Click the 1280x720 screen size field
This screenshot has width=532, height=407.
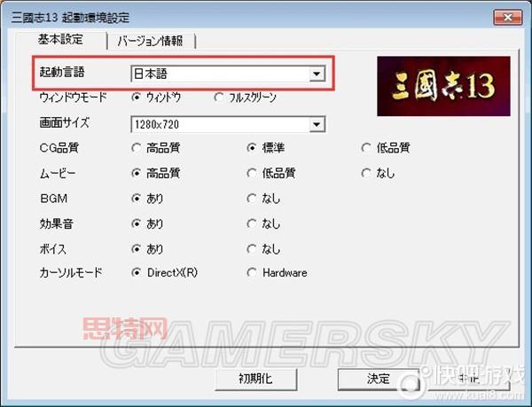pyautogui.click(x=227, y=124)
